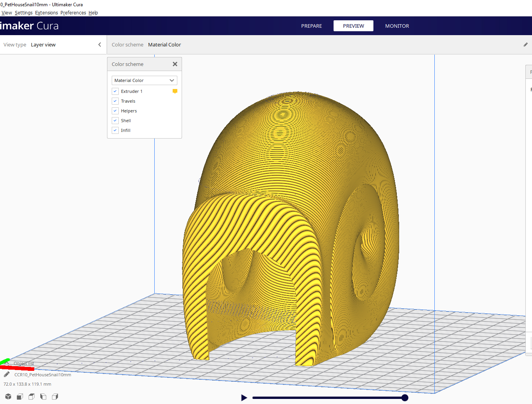
Task: Click the yellow Extruder 1 color marker
Action: (175, 91)
